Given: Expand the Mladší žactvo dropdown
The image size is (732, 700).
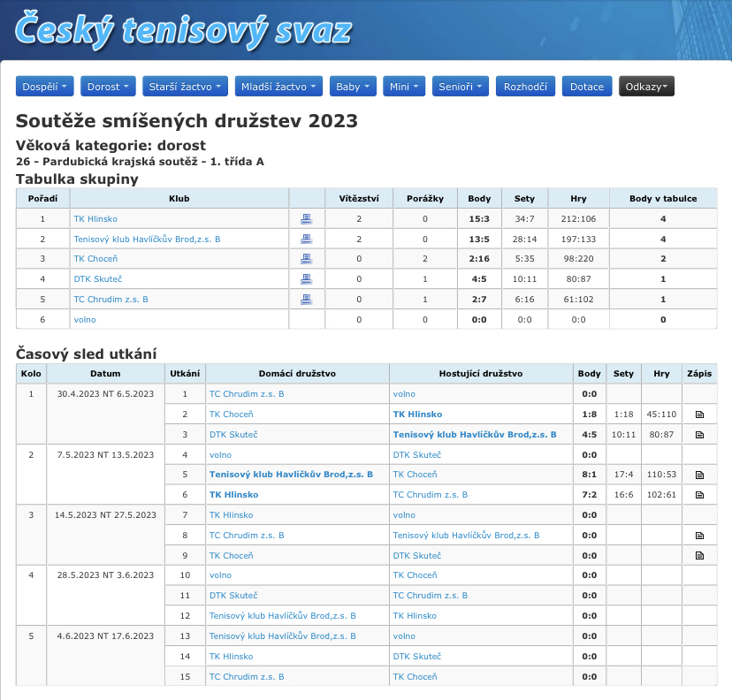Looking at the screenshot, I should click(x=278, y=87).
